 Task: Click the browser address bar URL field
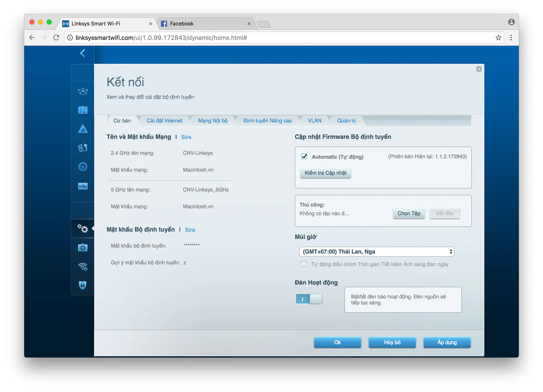284,38
